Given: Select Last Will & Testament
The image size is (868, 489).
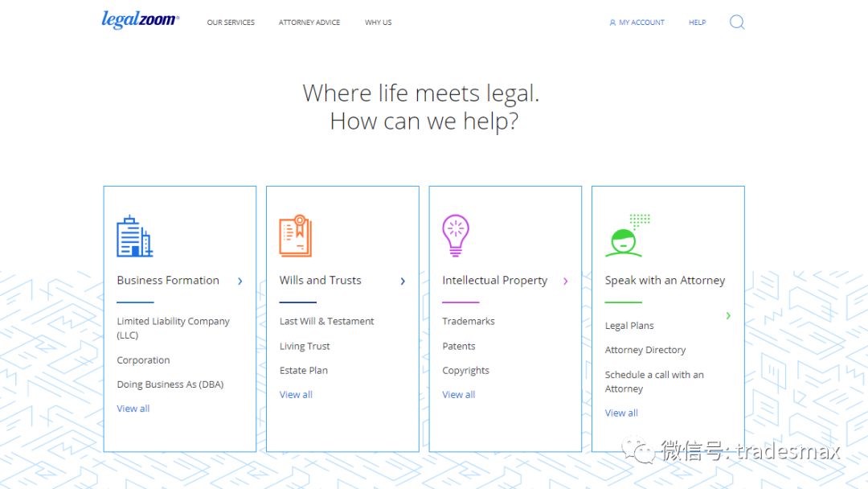Looking at the screenshot, I should point(326,321).
